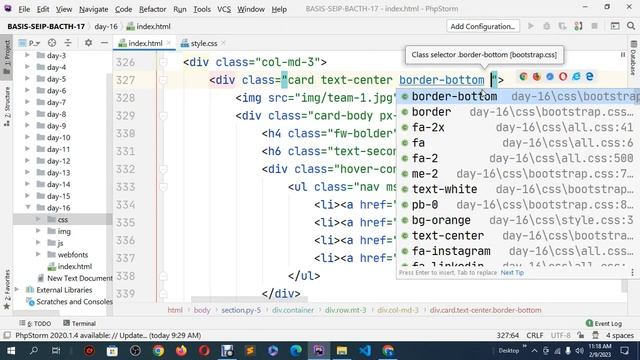Viewport: 640px width, 360px height.
Task: Click Add Configuration button
Action: tap(483, 26)
